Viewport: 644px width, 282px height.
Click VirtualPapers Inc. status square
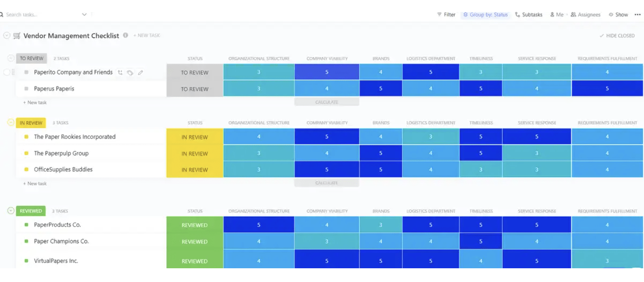26,261
